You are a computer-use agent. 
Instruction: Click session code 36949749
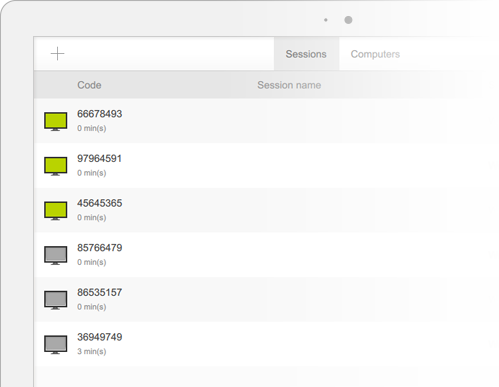pyautogui.click(x=100, y=337)
